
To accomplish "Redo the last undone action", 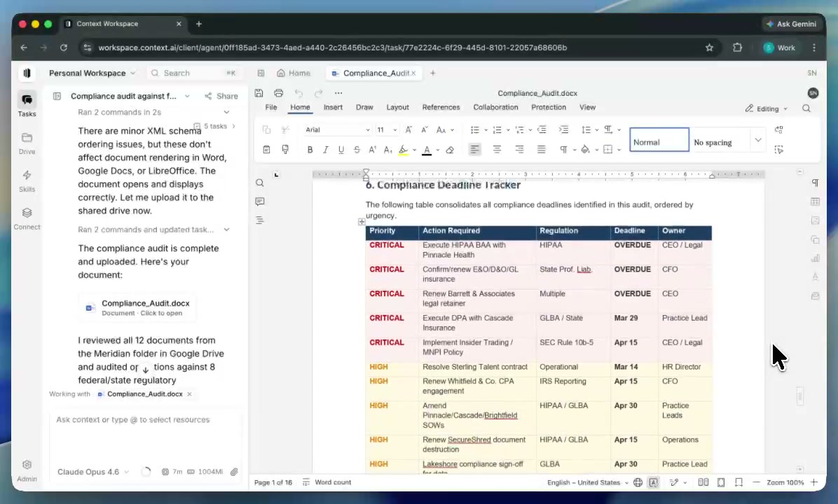I will 319,93.
